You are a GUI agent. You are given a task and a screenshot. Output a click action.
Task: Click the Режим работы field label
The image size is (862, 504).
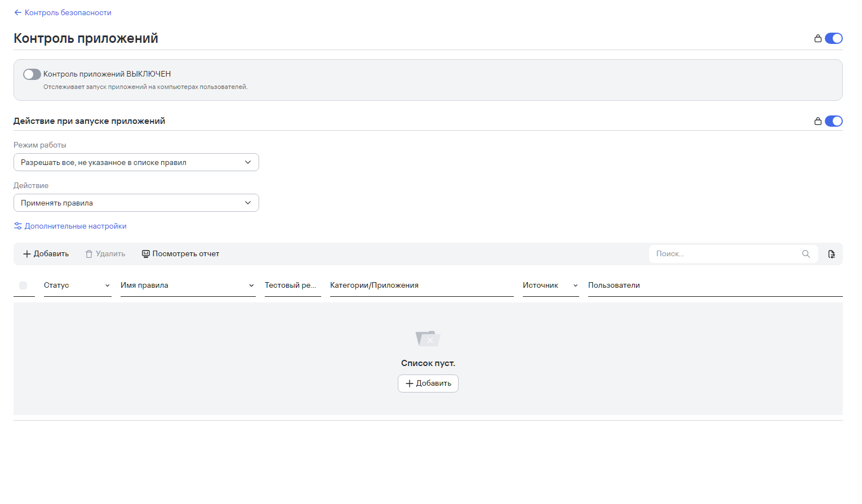tap(40, 145)
